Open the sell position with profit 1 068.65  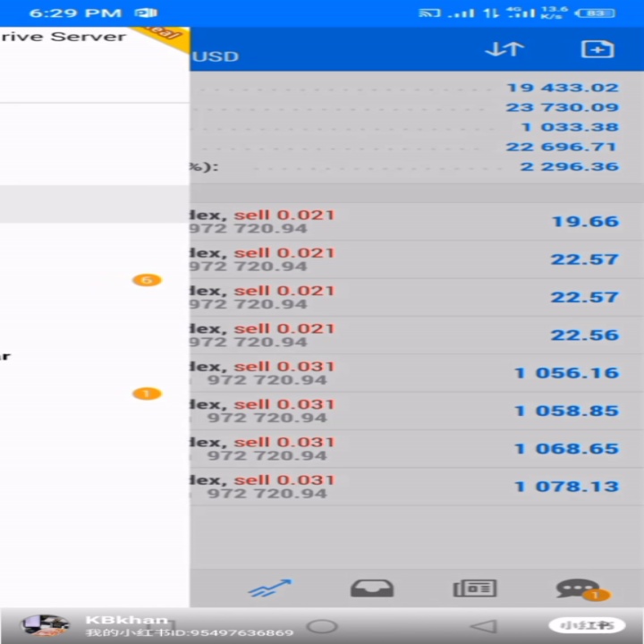[417, 448]
